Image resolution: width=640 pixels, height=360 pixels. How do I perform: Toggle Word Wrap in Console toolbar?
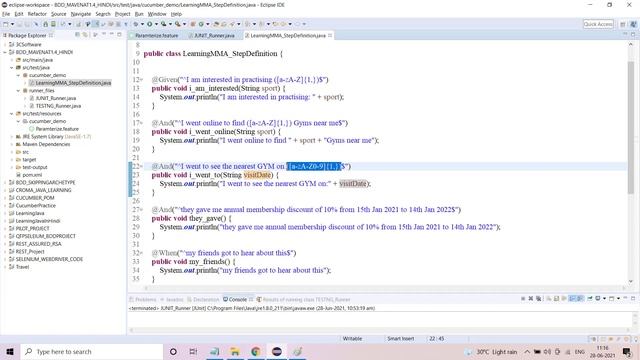point(564,299)
